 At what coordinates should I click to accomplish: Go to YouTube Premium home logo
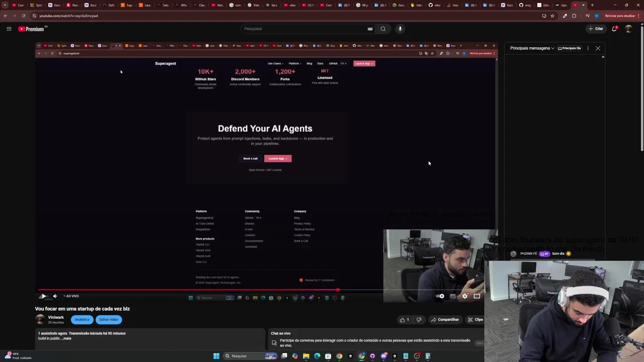click(31, 29)
